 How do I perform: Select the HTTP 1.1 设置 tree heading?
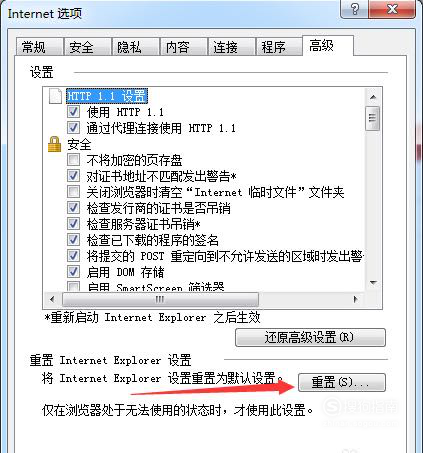(107, 96)
